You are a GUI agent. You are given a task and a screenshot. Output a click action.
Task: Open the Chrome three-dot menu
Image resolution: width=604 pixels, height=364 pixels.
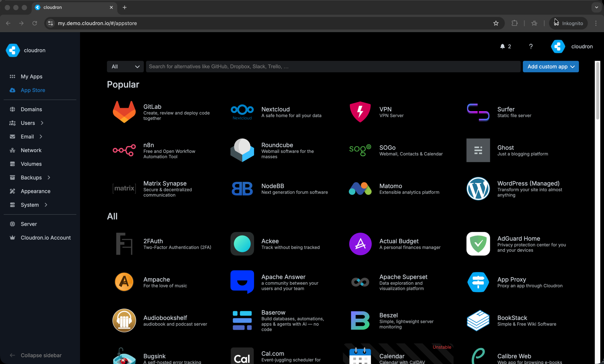[x=596, y=23]
